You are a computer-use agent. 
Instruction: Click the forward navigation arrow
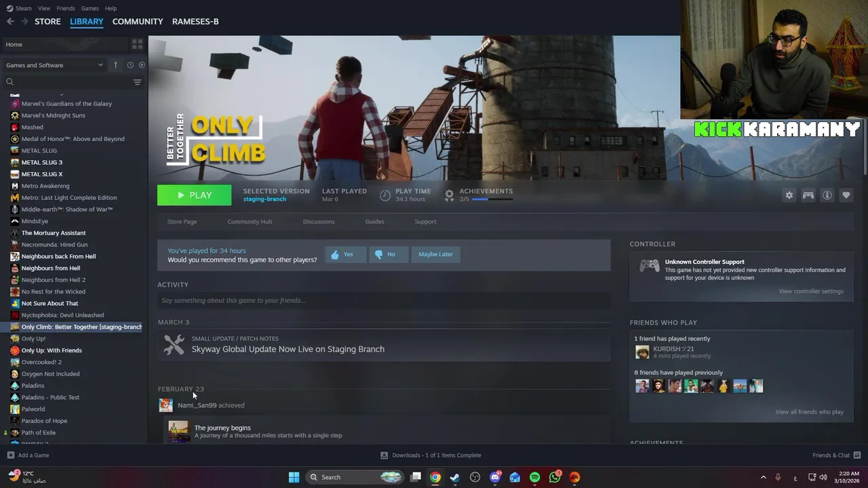[24, 22]
